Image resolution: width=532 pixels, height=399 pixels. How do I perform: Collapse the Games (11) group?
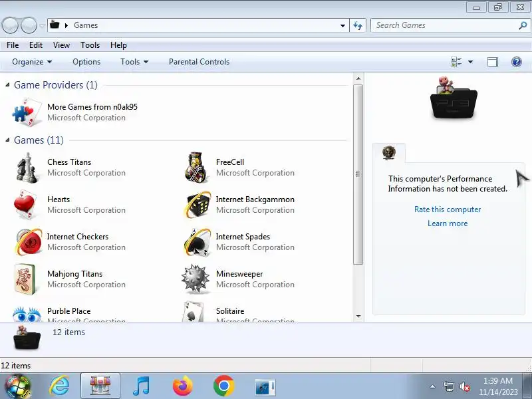point(7,140)
